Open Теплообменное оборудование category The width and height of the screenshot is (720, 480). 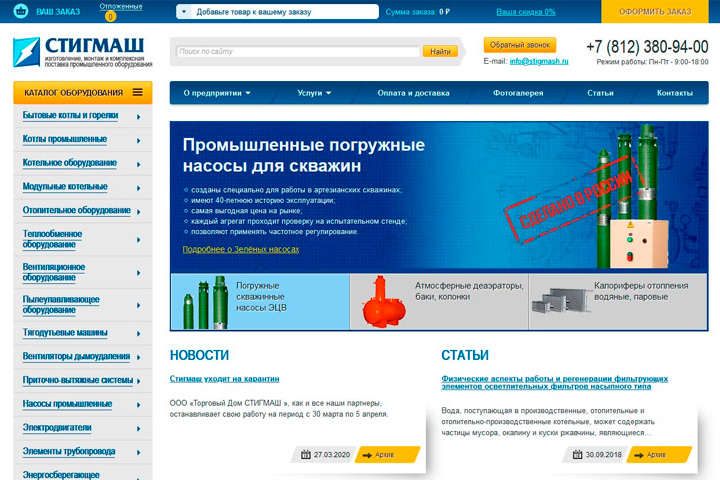(52, 239)
